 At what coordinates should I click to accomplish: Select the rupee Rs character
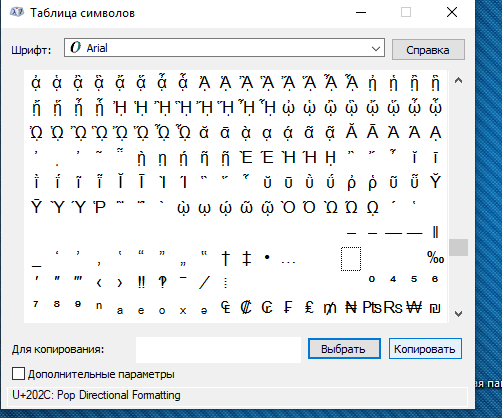pos(393,307)
